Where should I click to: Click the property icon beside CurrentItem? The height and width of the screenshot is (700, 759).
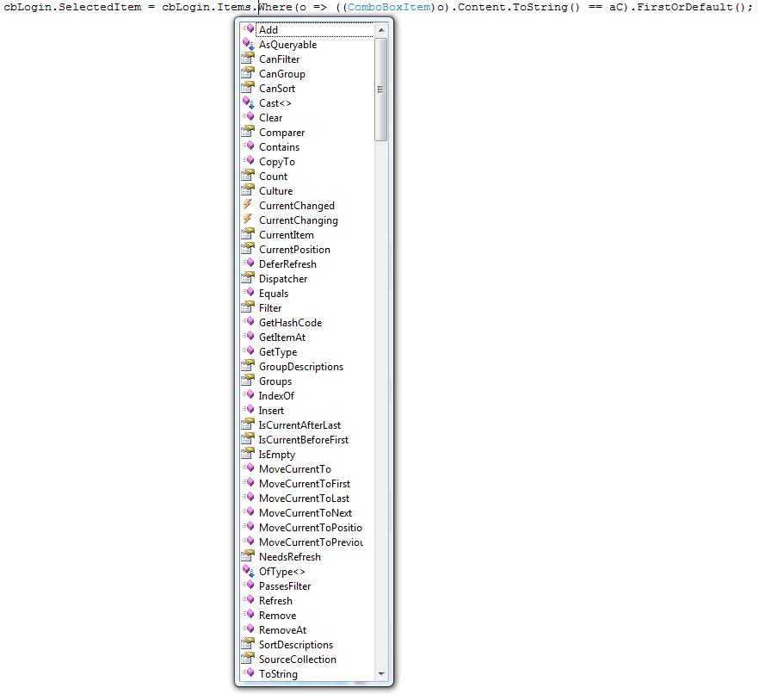coord(249,234)
